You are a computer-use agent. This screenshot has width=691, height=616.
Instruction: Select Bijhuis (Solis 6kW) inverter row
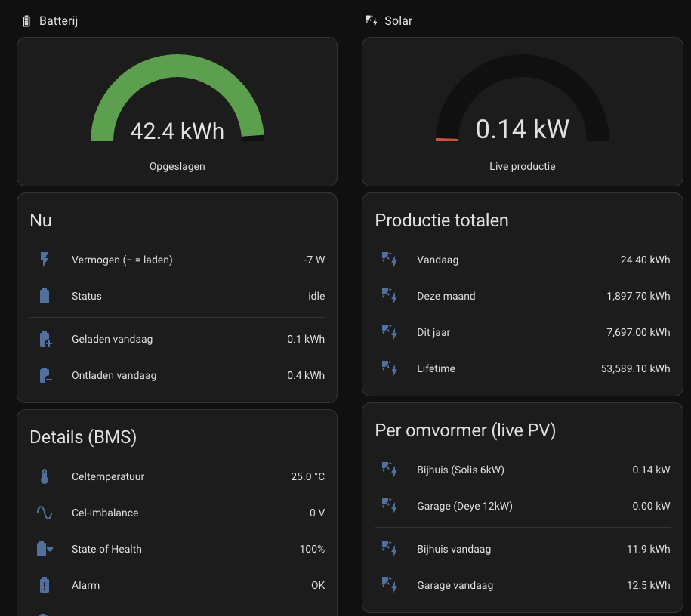[523, 470]
